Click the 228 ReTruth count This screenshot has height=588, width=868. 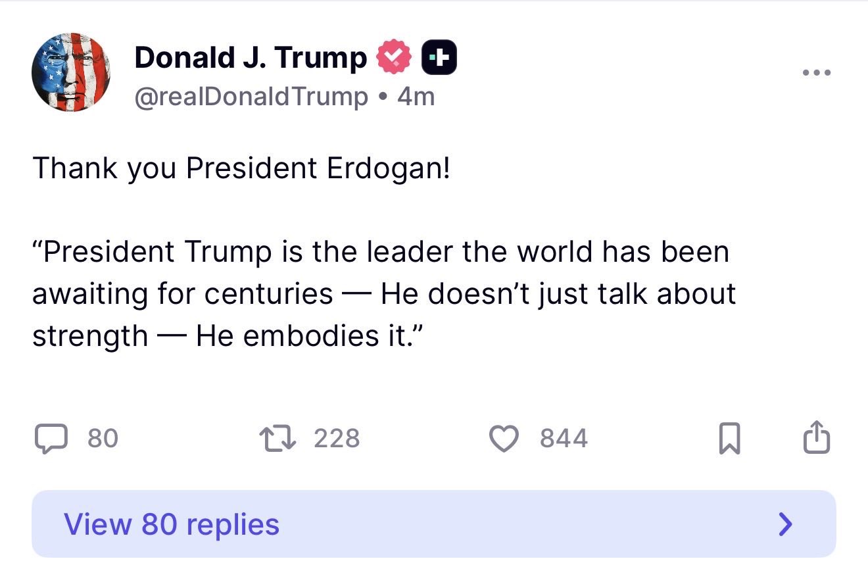coord(337,439)
